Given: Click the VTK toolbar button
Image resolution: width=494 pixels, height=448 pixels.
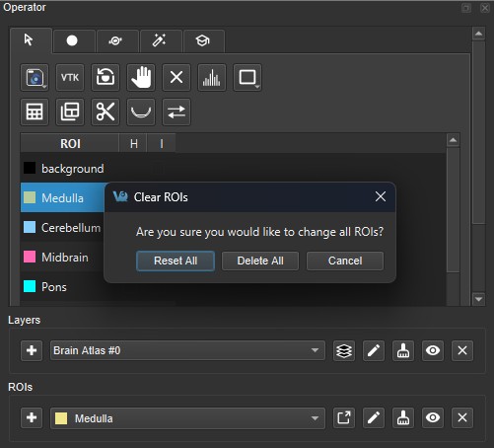Looking at the screenshot, I should [70, 78].
